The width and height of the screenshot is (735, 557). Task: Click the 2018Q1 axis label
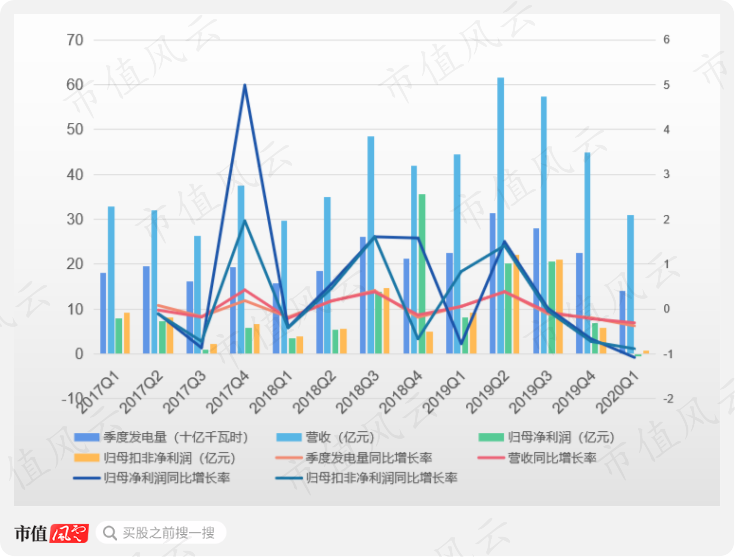271,393
